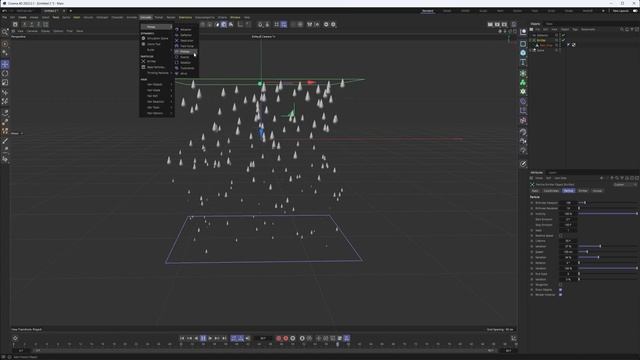Go to start of animation
The image size is (640, 360).
pyautogui.click(x=182, y=338)
